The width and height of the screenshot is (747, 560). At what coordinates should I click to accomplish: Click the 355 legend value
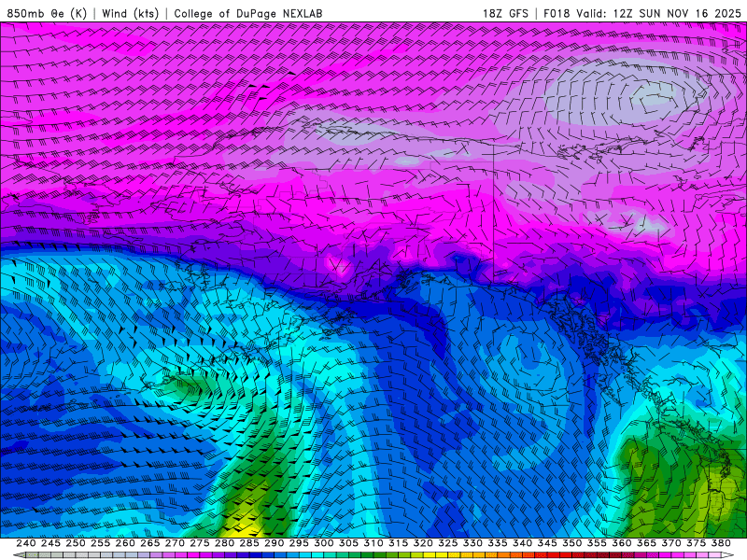597,543
